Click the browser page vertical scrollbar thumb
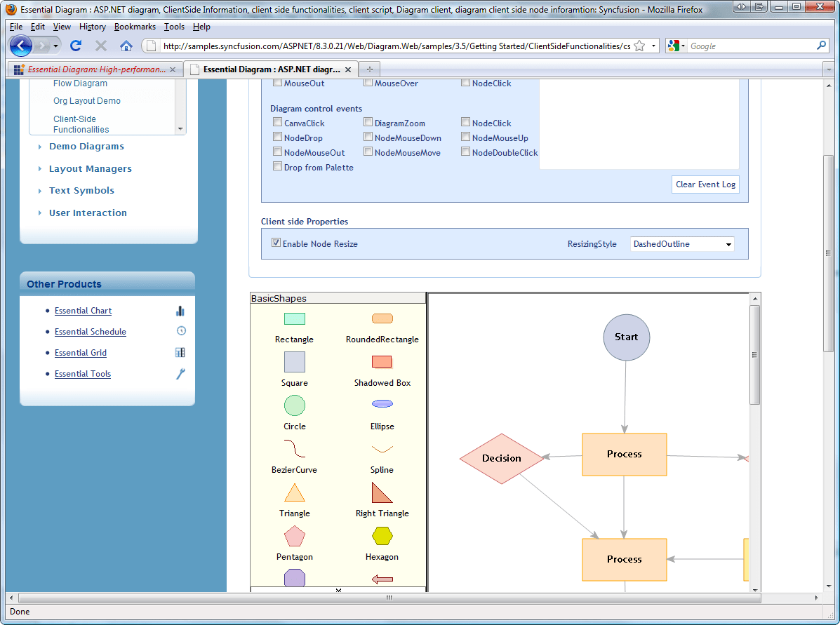The height and width of the screenshot is (625, 840). coord(828,253)
